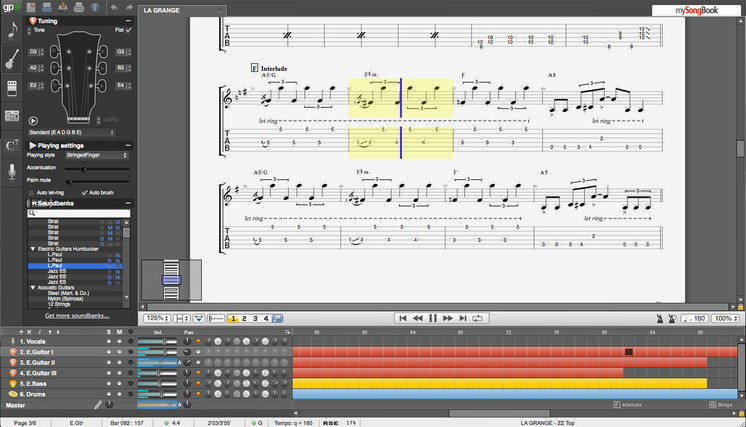Select the E.Guitar II track
746x427 pixels.
coord(37,362)
